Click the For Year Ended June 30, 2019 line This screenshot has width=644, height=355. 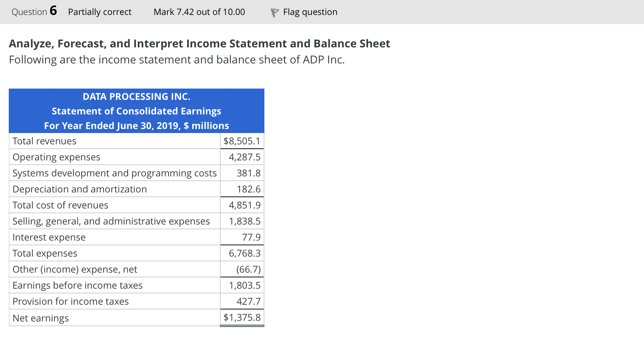point(136,125)
